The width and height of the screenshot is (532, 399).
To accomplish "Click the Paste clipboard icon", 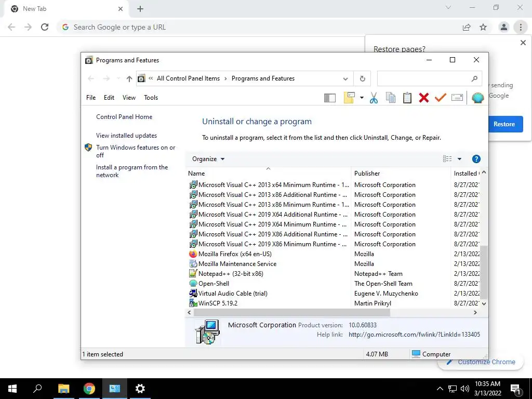I will (407, 98).
